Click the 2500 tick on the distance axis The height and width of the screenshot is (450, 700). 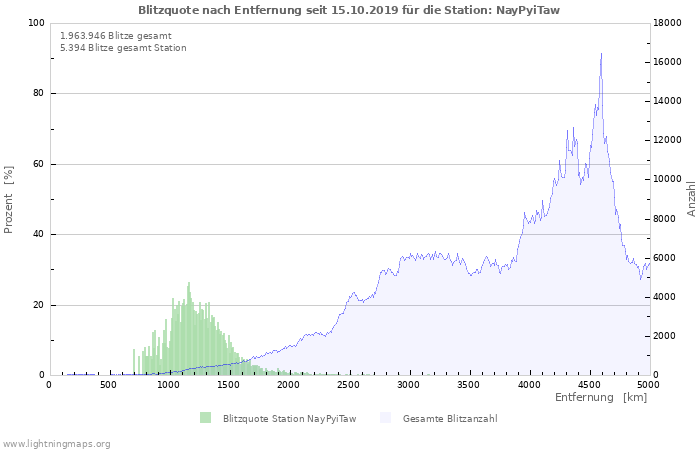(x=349, y=385)
